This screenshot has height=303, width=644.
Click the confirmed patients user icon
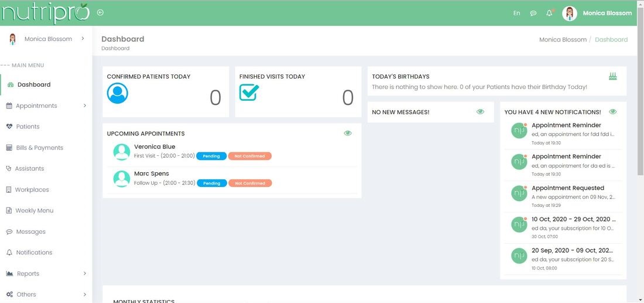coord(117,93)
